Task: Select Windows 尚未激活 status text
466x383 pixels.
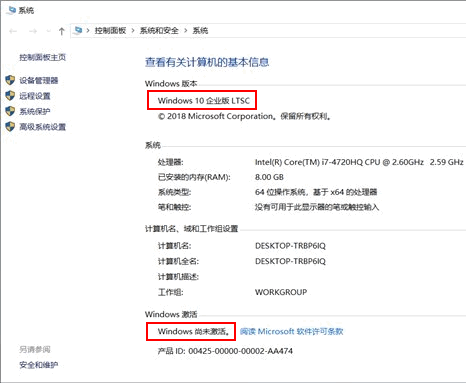Action: tap(194, 331)
